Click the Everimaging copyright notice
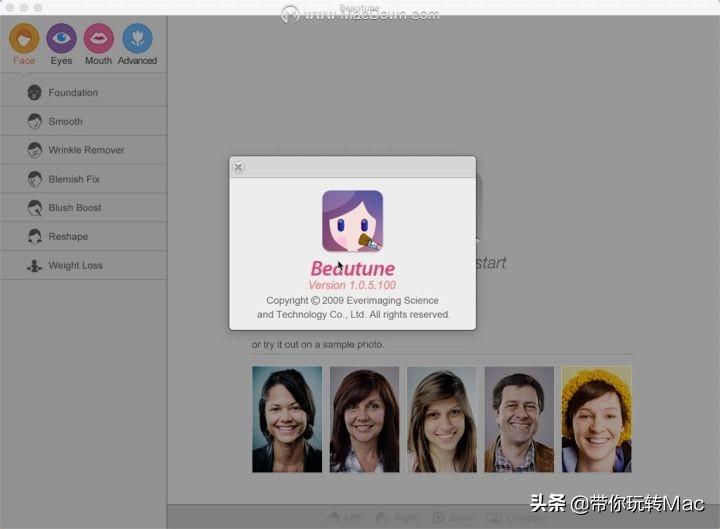The height and width of the screenshot is (529, 720). coord(353,307)
